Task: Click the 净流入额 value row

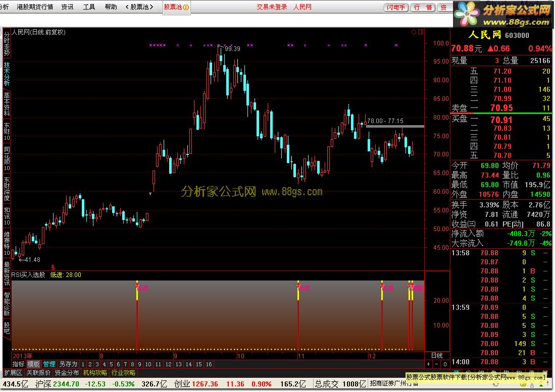Action: coord(501,234)
